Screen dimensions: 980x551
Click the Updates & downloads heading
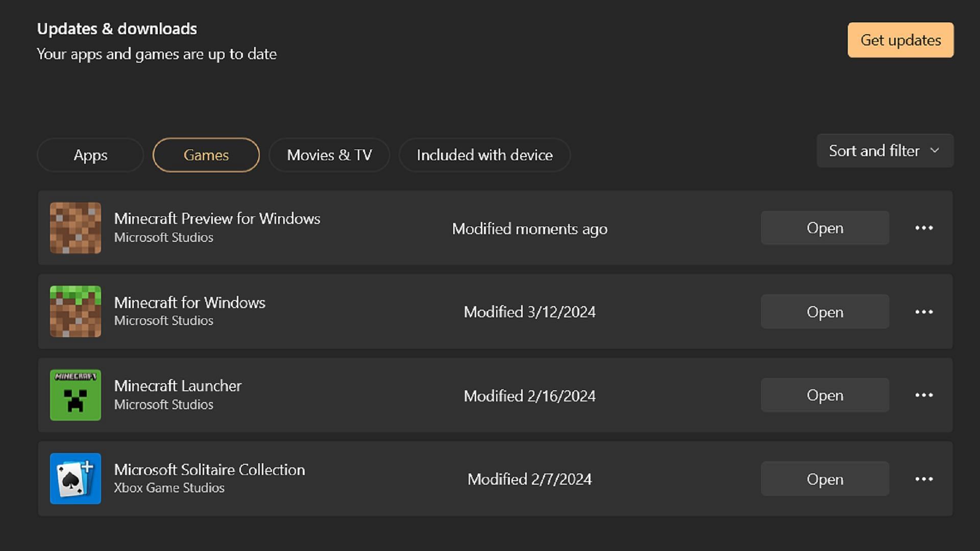(117, 29)
